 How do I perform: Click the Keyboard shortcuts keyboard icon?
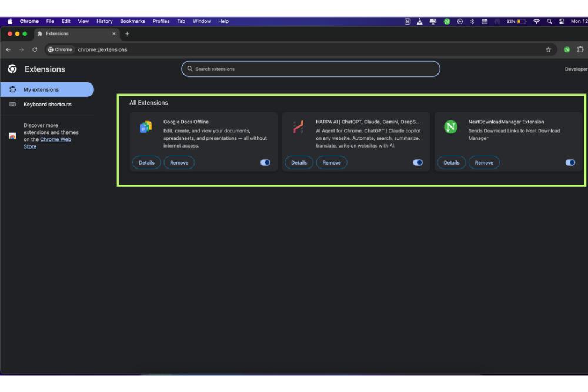coord(12,104)
